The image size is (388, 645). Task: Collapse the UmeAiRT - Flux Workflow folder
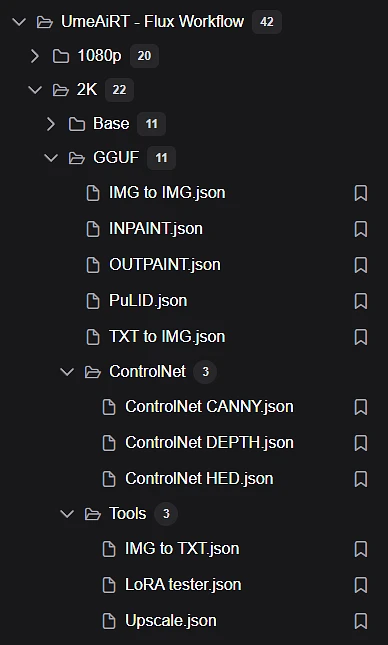click(19, 22)
